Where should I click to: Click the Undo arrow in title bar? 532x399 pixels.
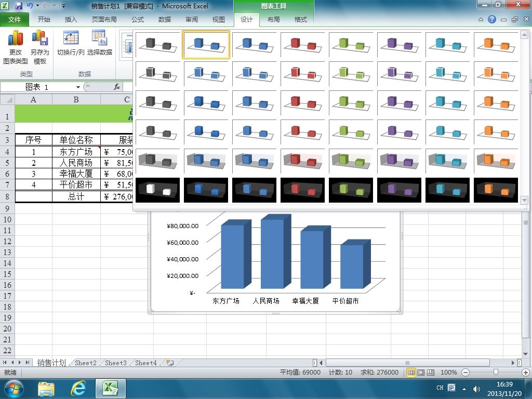[30, 6]
